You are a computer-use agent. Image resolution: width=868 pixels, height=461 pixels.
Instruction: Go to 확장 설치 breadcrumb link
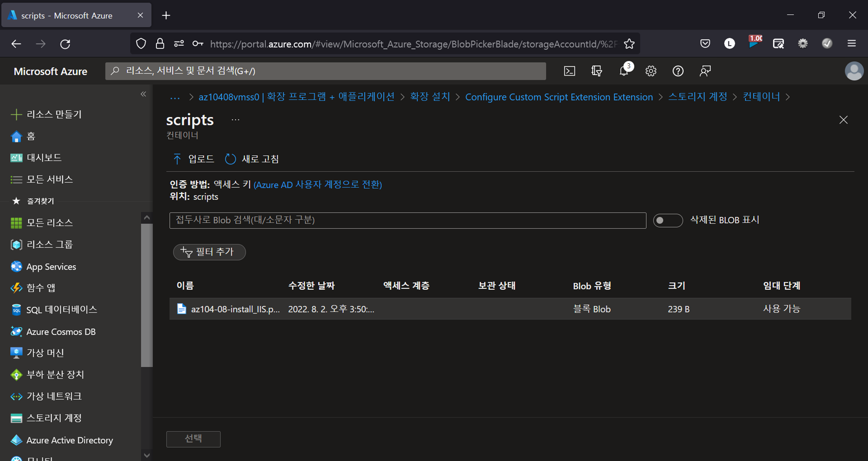coord(430,97)
